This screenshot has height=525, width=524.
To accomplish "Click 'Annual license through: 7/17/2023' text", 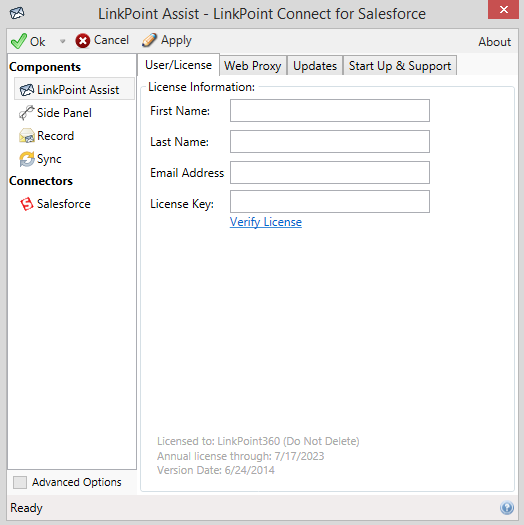I will click(x=240, y=456).
